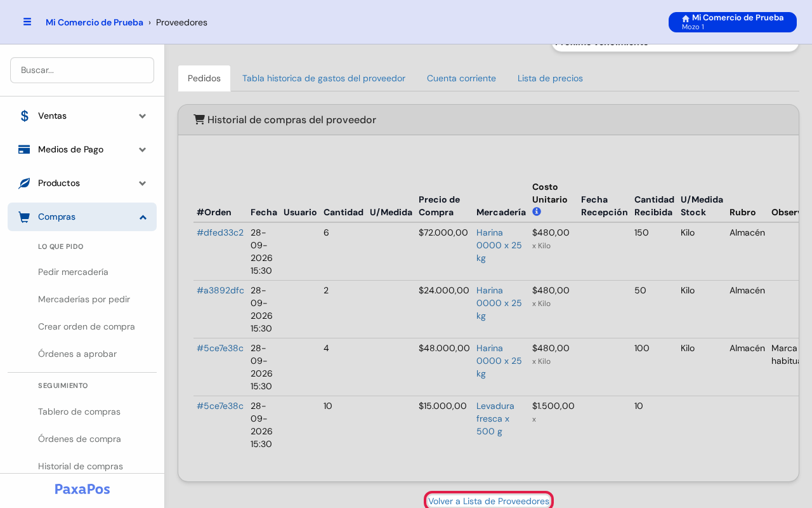Switch to Tabla historica de gastos tab
Viewport: 812px width, 508px height.
click(x=324, y=78)
